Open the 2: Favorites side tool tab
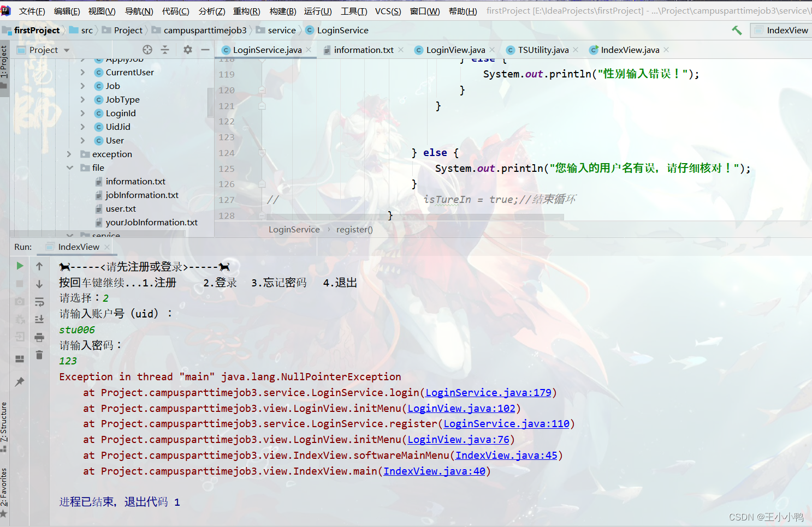The image size is (812, 527). tap(4, 493)
